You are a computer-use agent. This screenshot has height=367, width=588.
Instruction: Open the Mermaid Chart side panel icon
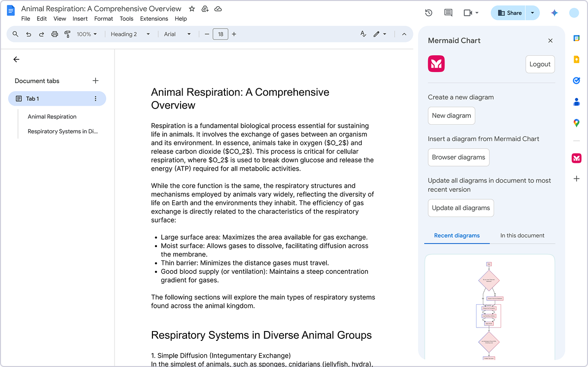(576, 158)
